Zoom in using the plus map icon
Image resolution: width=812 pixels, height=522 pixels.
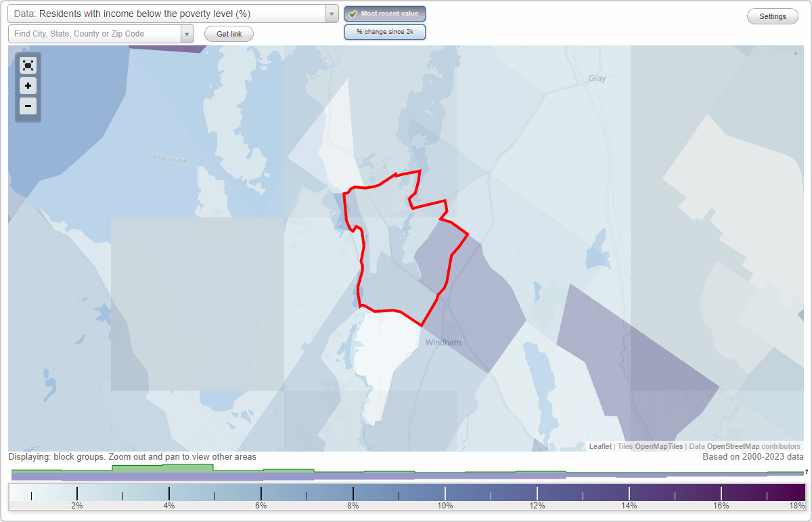tap(28, 85)
